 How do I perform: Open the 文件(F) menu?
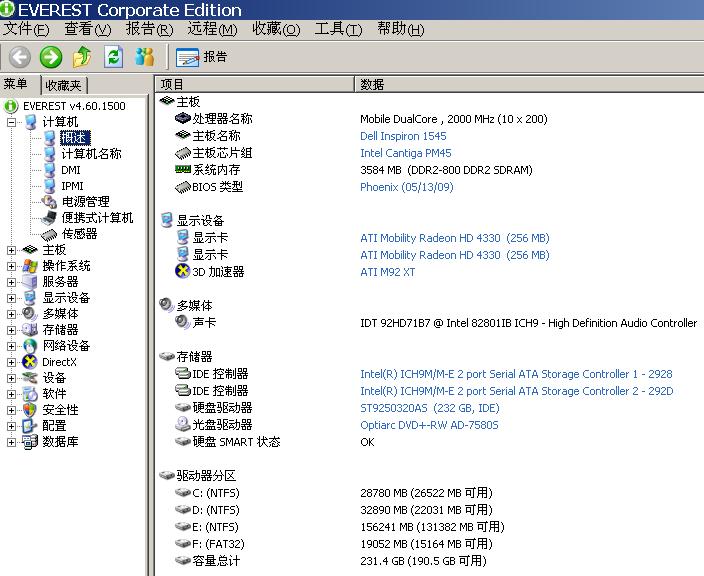click(x=26, y=29)
